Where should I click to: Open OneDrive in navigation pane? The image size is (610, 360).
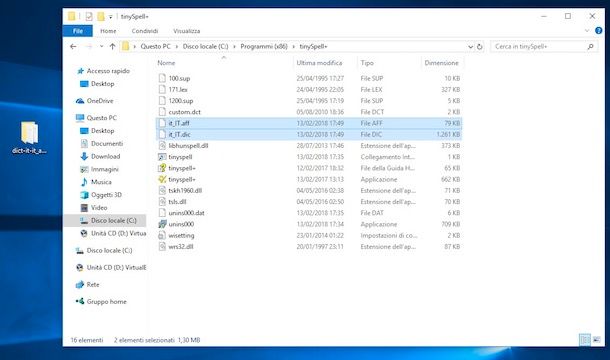click(x=100, y=101)
